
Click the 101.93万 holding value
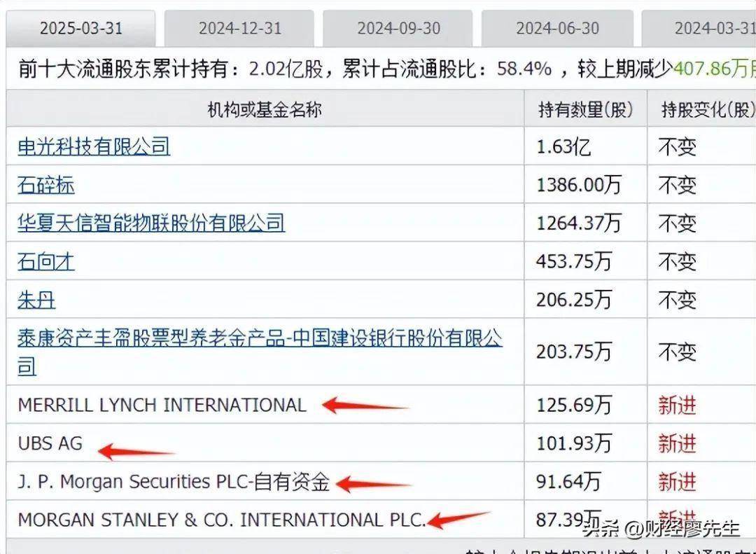coord(574,443)
